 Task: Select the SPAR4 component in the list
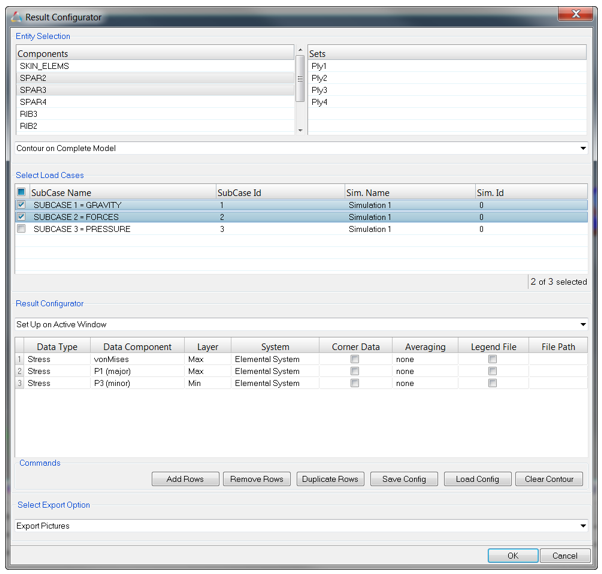[34, 102]
